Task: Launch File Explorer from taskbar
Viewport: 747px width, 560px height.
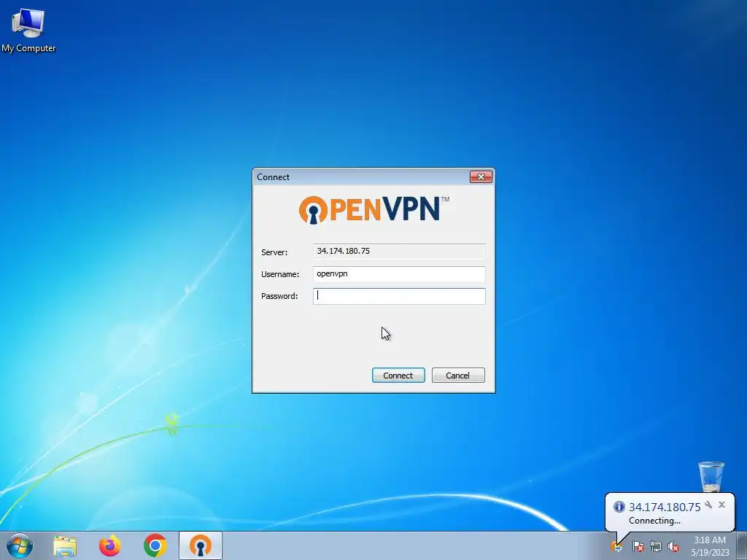Action: coord(65,546)
